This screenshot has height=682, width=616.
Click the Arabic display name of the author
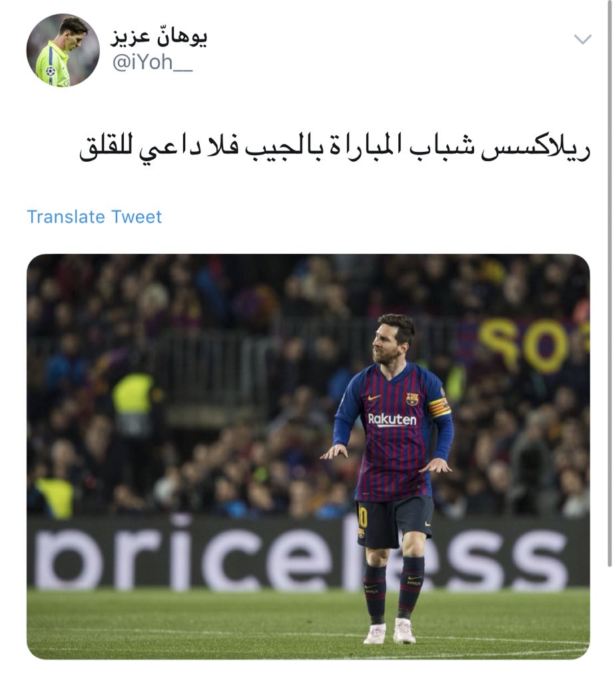coord(158,37)
